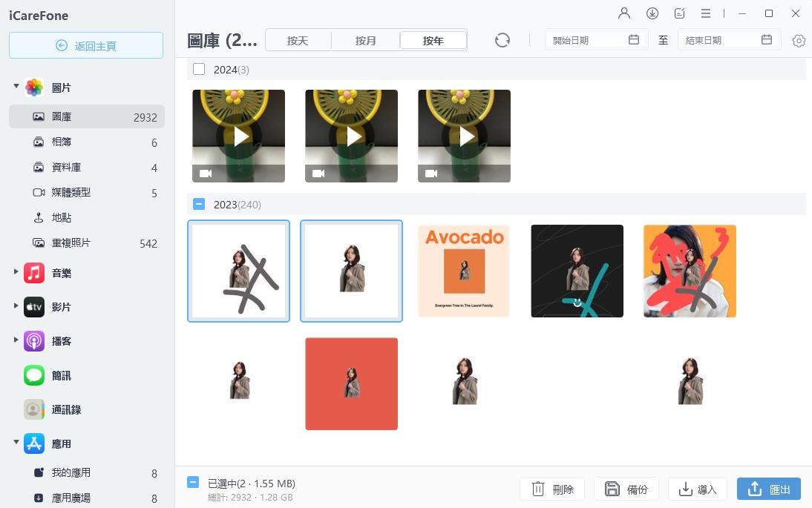Click the 影片 Apple TV icon
Image resolution: width=812 pixels, height=508 pixels.
click(34, 307)
